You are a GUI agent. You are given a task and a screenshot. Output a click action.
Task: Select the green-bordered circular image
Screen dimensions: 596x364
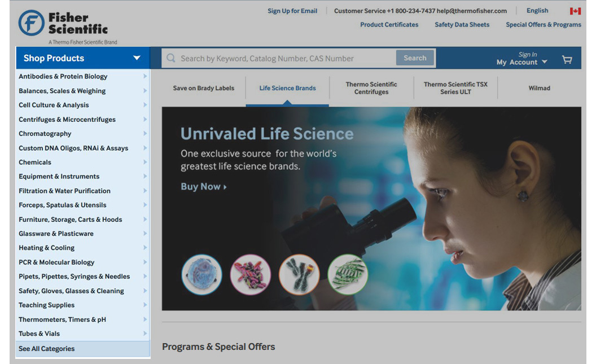point(347,274)
